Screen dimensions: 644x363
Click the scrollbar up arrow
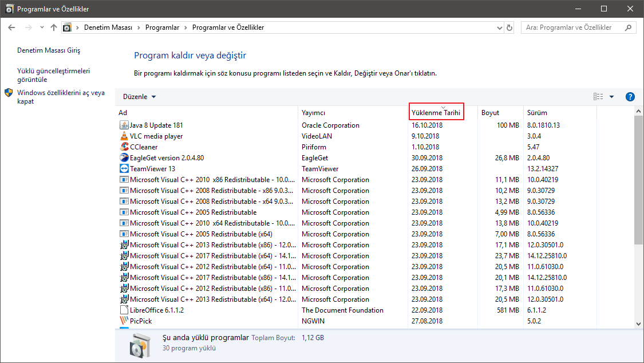[639, 111]
